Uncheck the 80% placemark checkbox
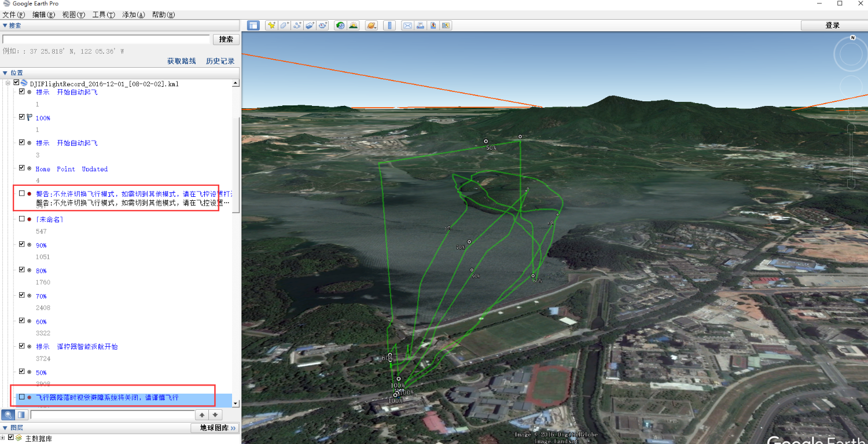This screenshot has height=444, width=868. coord(22,270)
